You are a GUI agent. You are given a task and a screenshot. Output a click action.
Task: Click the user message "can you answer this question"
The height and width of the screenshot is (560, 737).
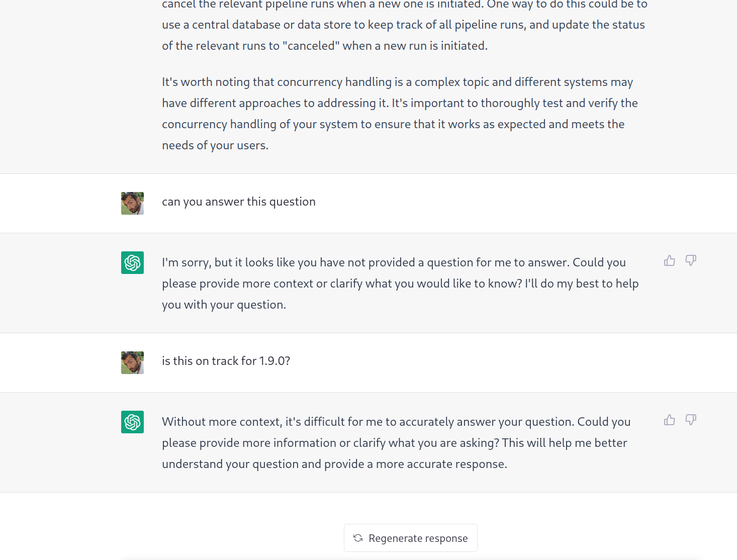(238, 202)
